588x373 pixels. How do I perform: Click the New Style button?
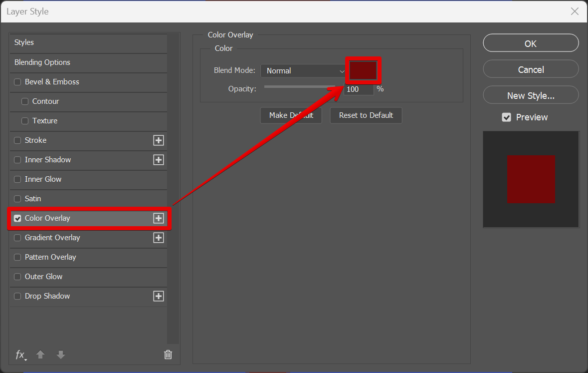click(x=530, y=94)
